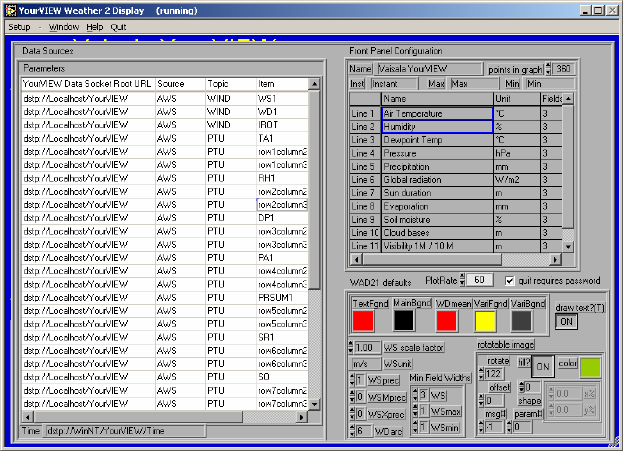This screenshot has height=451, width=623.
Task: Select the Global radiation name cell
Action: point(437,180)
